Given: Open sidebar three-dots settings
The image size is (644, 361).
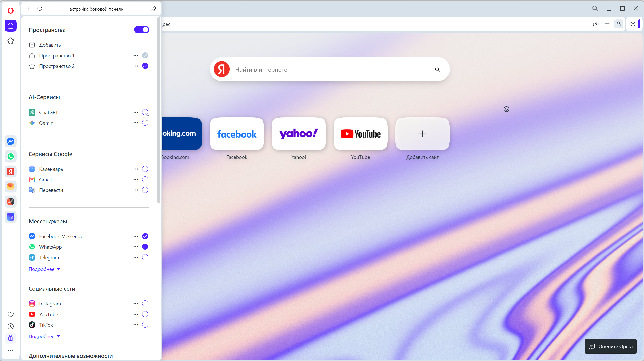Looking at the screenshot, I should coord(11,350).
